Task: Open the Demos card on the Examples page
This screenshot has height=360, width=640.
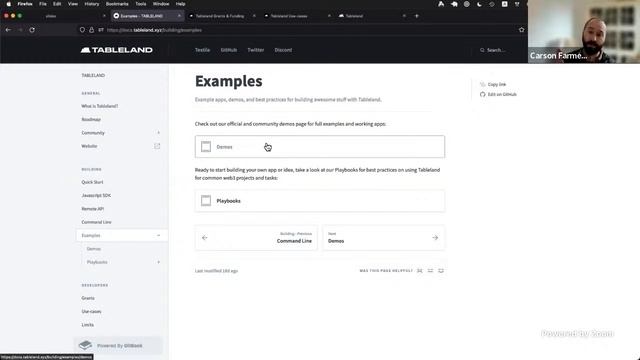Action: [x=320, y=147]
